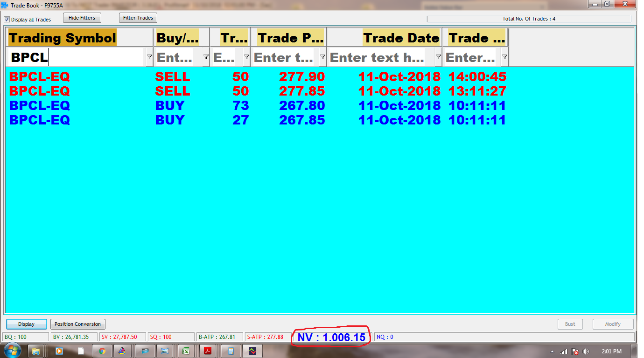644x358 pixels.
Task: Sort by the Buy/Sell column header
Action: tap(182, 38)
